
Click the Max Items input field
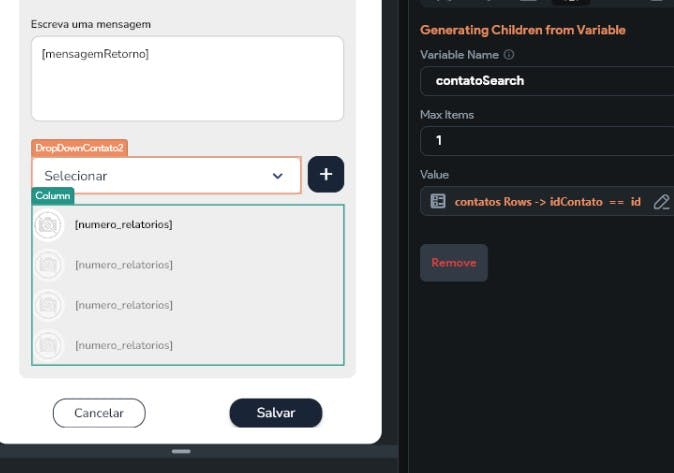(547, 141)
